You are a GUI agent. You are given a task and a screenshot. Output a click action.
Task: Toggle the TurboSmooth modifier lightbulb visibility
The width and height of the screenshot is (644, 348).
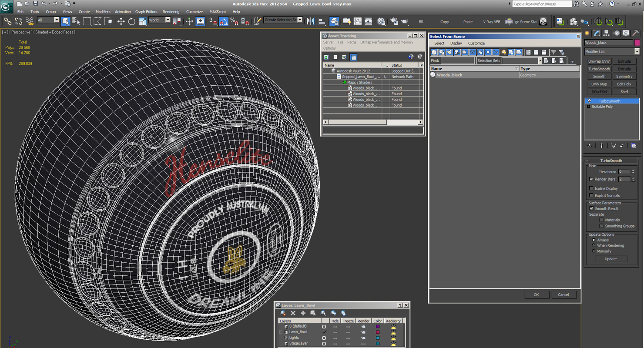(x=589, y=101)
